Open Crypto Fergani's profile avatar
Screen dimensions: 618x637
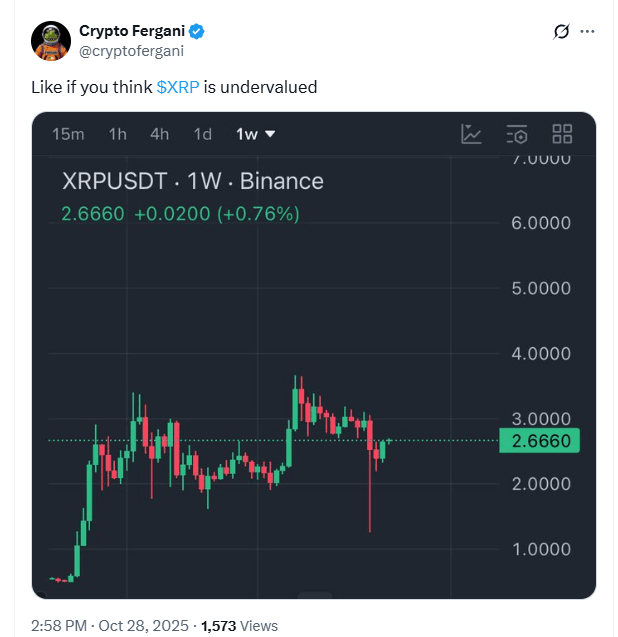[51, 41]
